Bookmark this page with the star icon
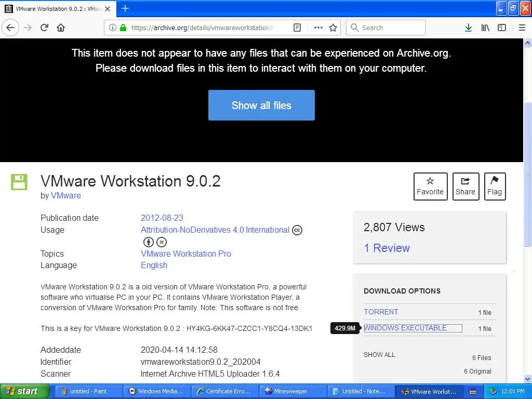532x399 pixels. (333, 28)
